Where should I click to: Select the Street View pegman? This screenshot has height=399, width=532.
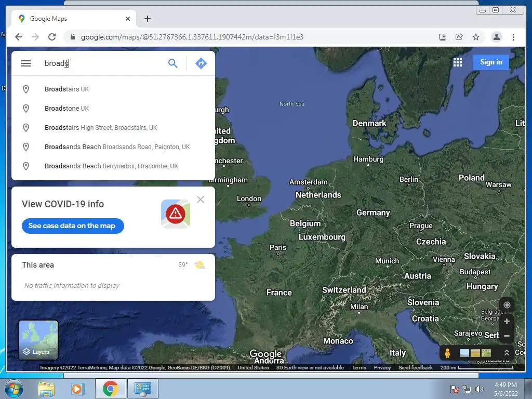pyautogui.click(x=447, y=353)
